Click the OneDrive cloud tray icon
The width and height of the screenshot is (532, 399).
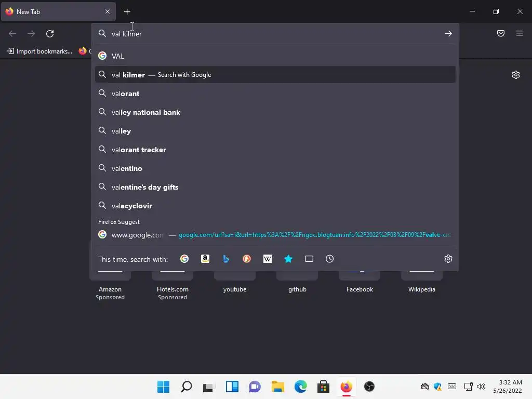[x=425, y=387]
